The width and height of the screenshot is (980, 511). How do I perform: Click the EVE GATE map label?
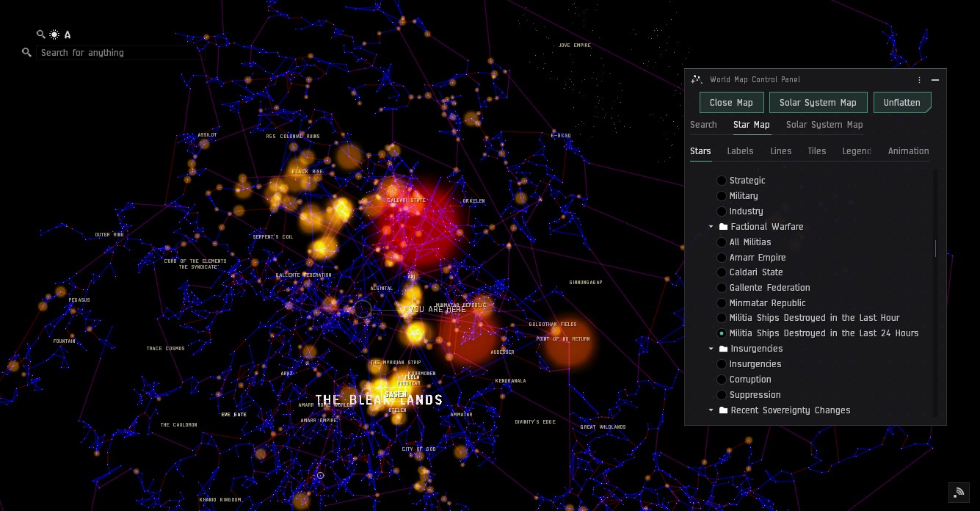234,415
